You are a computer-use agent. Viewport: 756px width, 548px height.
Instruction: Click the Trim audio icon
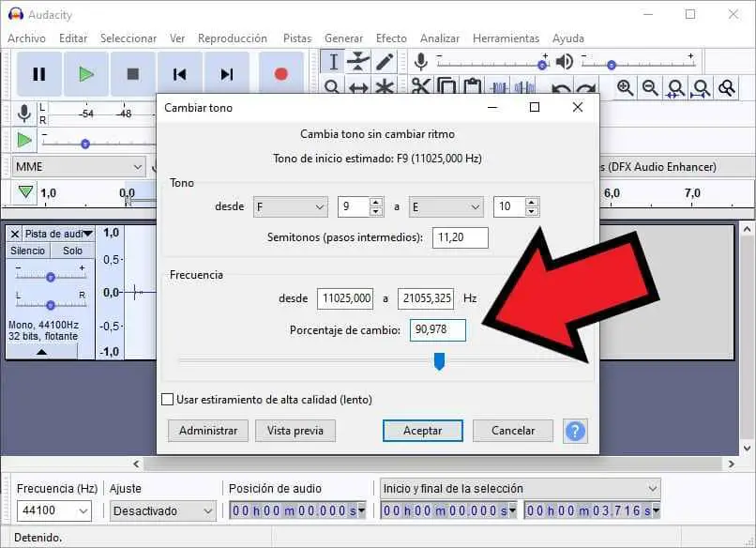click(499, 87)
